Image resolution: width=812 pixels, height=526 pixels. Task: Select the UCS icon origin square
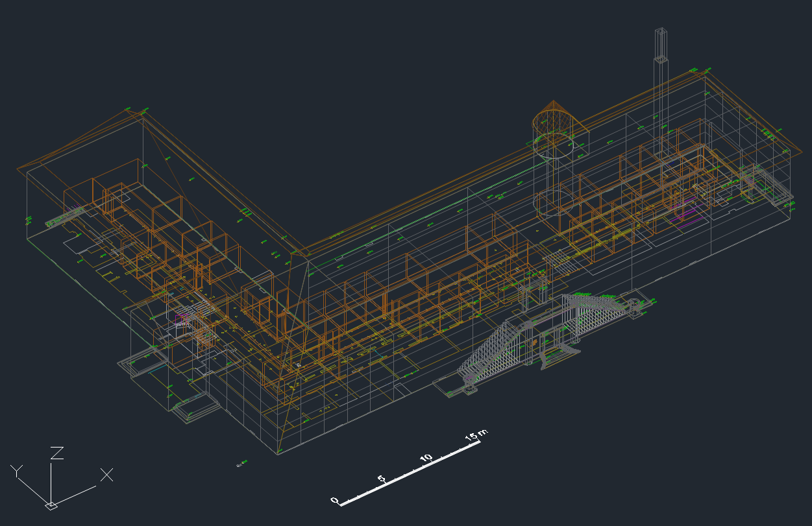coord(51,505)
